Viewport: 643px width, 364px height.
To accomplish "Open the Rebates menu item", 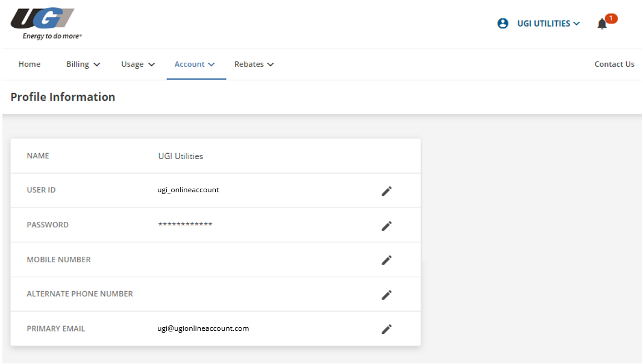I will 249,64.
